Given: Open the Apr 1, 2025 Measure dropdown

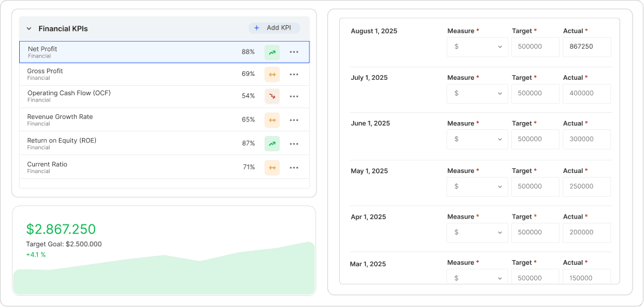Looking at the screenshot, I should coord(477,232).
